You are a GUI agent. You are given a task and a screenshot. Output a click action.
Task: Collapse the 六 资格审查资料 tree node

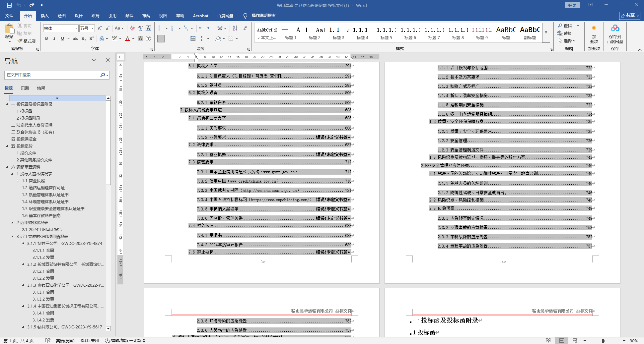pyautogui.click(x=7, y=167)
